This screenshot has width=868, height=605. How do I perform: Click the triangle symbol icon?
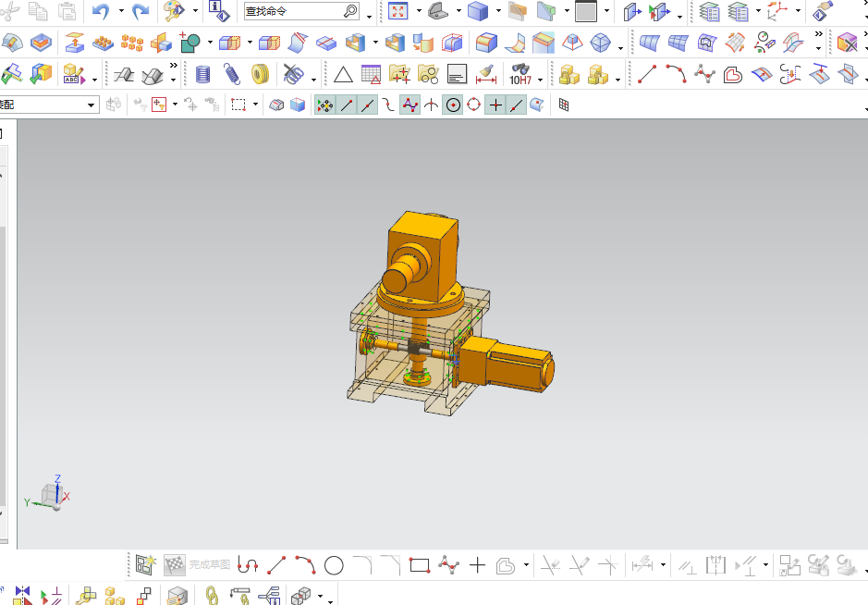pos(343,74)
